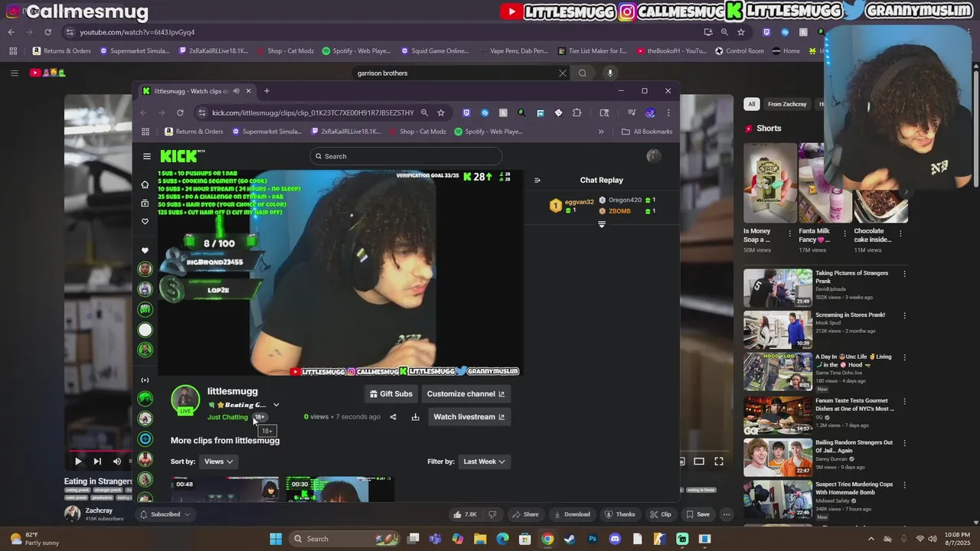The height and width of the screenshot is (551, 980).
Task: Open options for 'Taking Pictures of Strangers Prank'
Action: (904, 273)
